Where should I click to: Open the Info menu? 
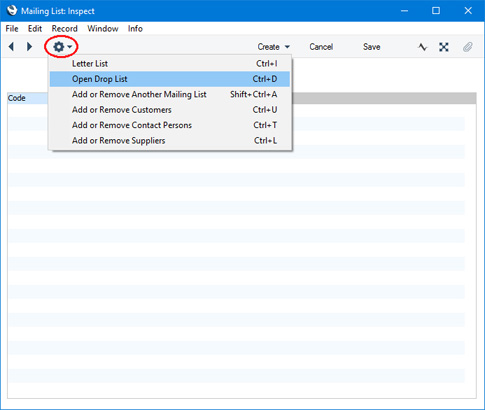point(135,29)
